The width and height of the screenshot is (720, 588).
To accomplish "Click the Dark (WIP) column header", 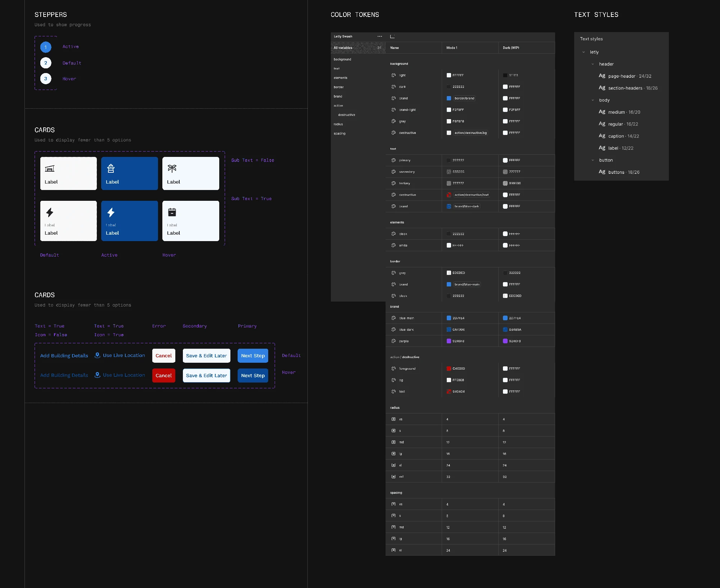I will click(511, 48).
